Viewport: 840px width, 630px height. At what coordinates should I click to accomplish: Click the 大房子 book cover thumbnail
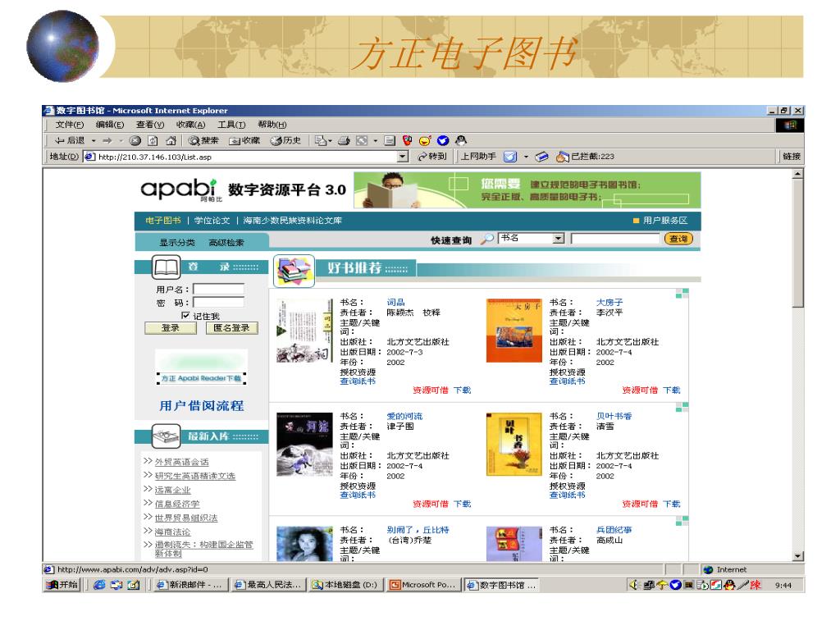pyautogui.click(x=514, y=331)
